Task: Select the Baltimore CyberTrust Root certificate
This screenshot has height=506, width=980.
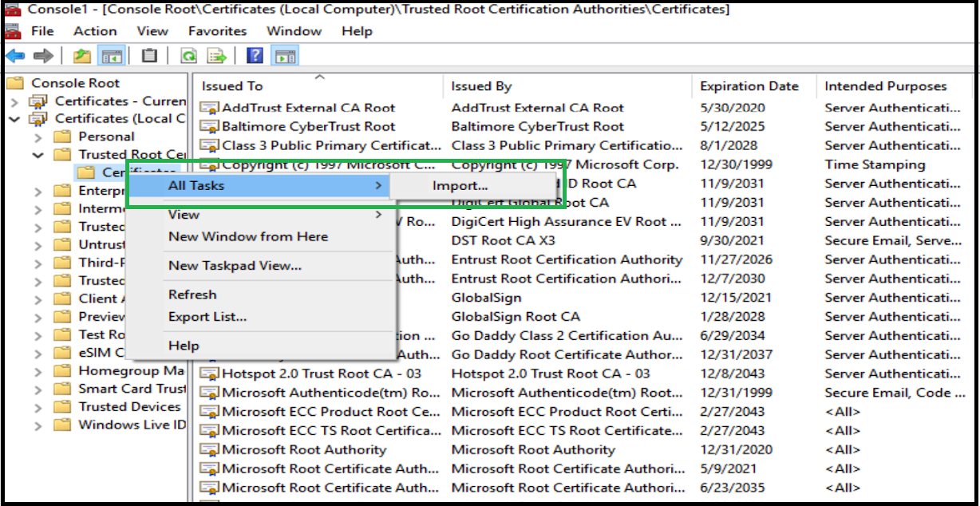Action: click(308, 126)
